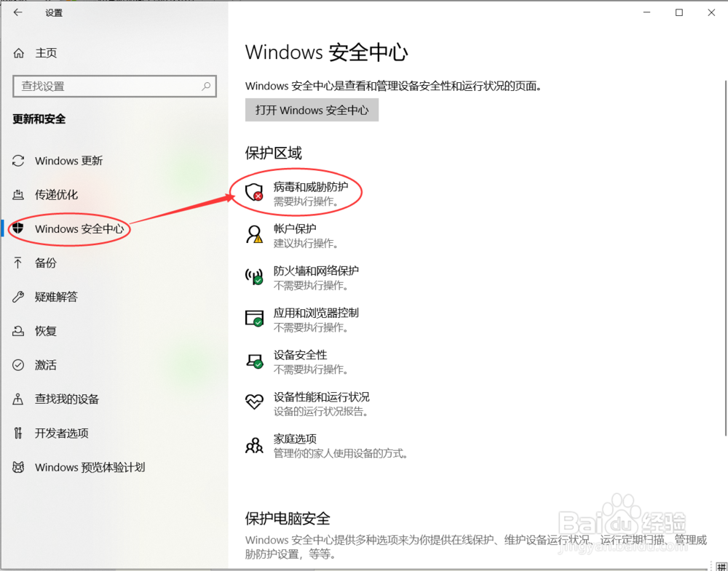Click the 设备安全性 laptop icon

pyautogui.click(x=254, y=360)
